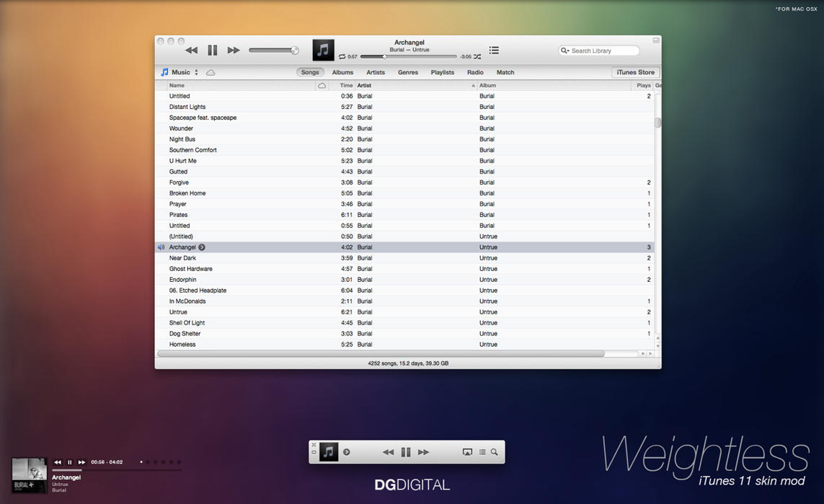Screen dimensions: 824x504
Task: Click the search magnifier in mini player
Action: (495, 452)
